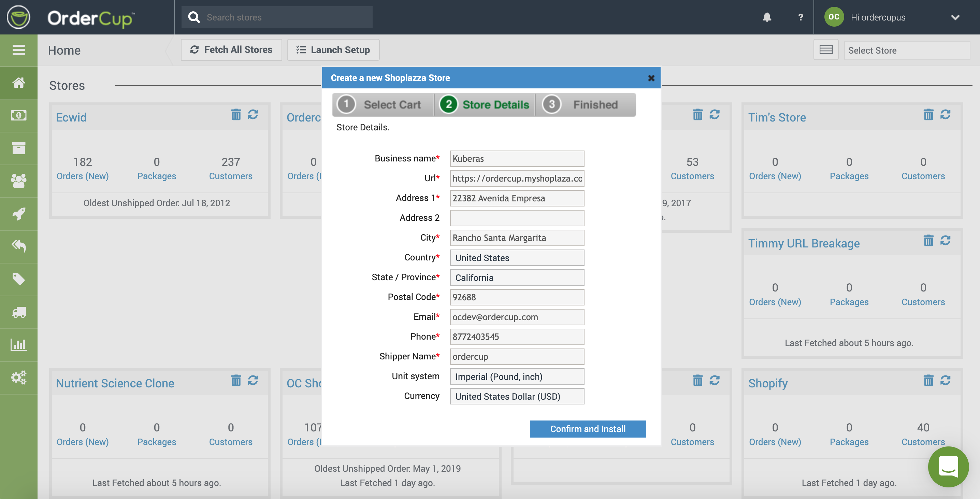980x499 pixels.
Task: Open the truck shipping icon in sidebar
Action: point(19,312)
